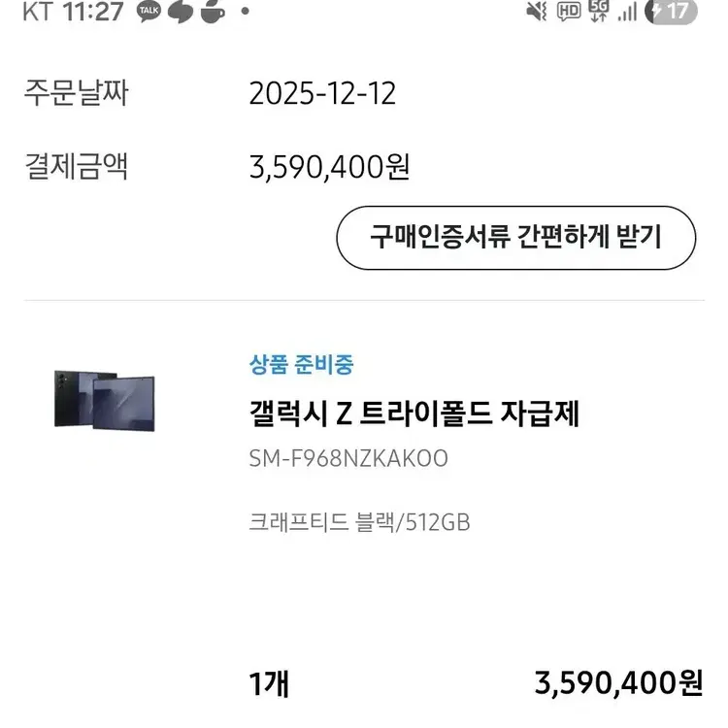The image size is (728, 728).
Task: Tap the item price 3,590,400원 at bottom
Action: click(x=618, y=684)
